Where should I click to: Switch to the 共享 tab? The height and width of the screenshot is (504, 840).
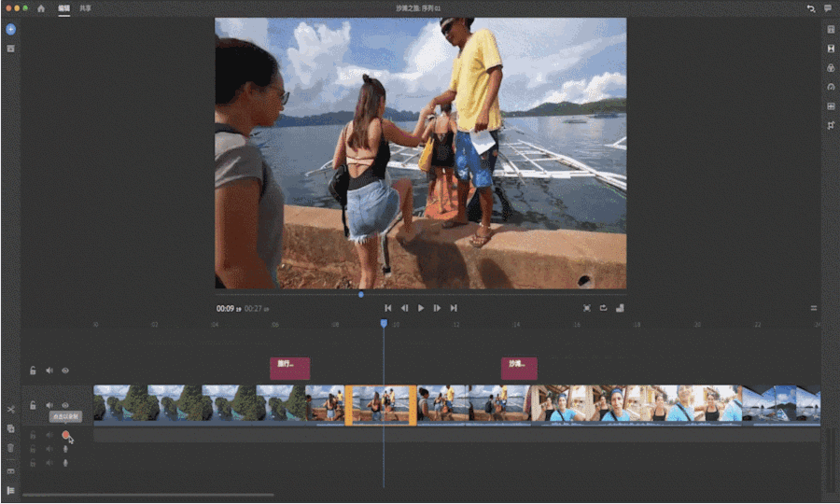coord(85,8)
